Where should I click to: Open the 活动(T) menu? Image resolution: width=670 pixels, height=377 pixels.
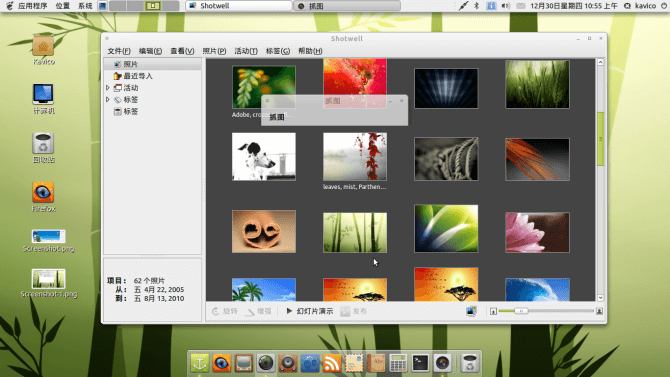[246, 51]
